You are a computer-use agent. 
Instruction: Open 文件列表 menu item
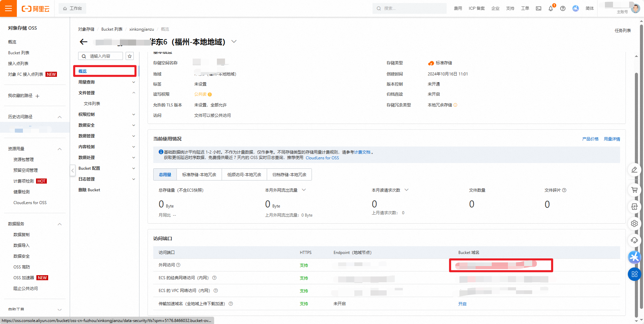(x=92, y=104)
